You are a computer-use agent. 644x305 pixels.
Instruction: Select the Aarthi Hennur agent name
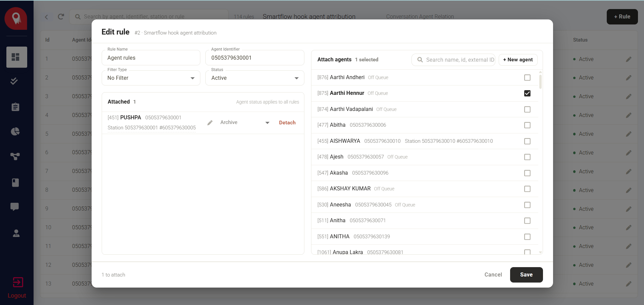[x=347, y=93]
